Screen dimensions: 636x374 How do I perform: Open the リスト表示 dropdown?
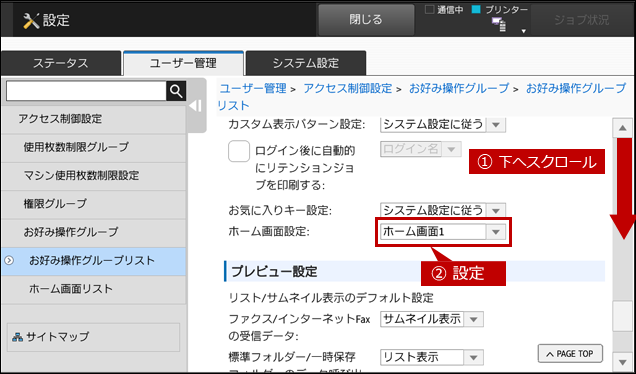(x=432, y=357)
